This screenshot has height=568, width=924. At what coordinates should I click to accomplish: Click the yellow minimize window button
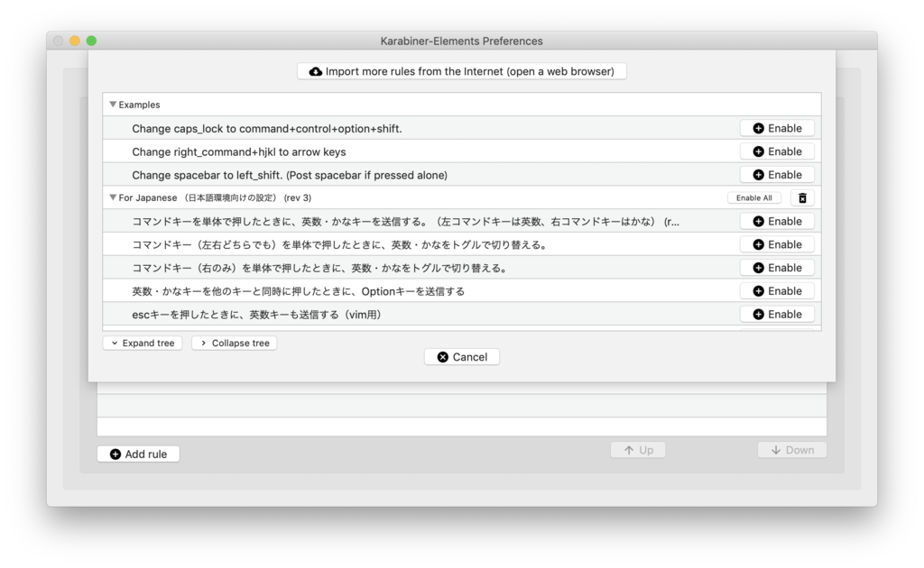[75, 41]
